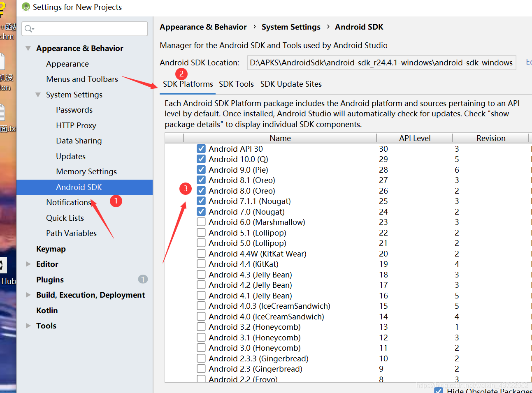The image size is (532, 393).
Task: Uncheck Android 9.0 (Pie) platform
Action: tap(201, 170)
